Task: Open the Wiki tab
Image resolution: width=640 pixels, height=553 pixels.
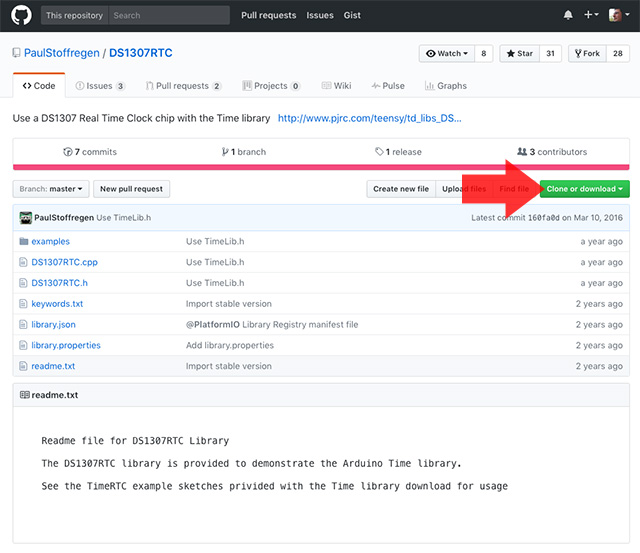Action: 336,86
